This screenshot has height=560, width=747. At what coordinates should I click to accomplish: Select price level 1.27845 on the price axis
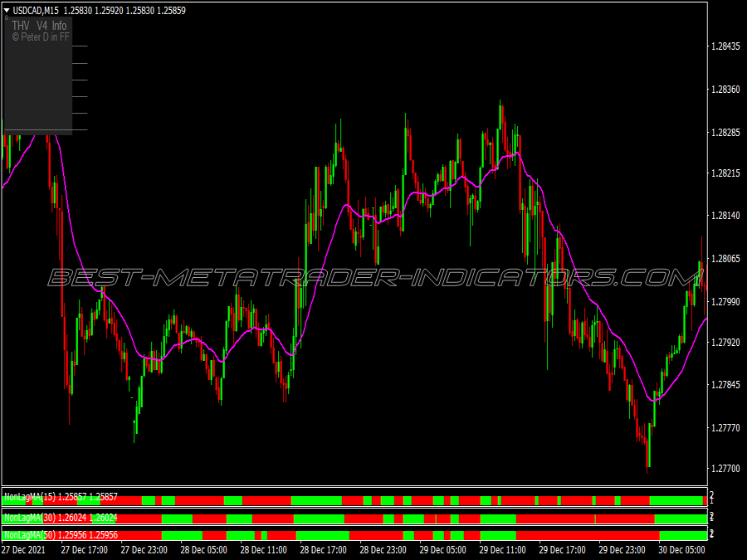(x=725, y=385)
